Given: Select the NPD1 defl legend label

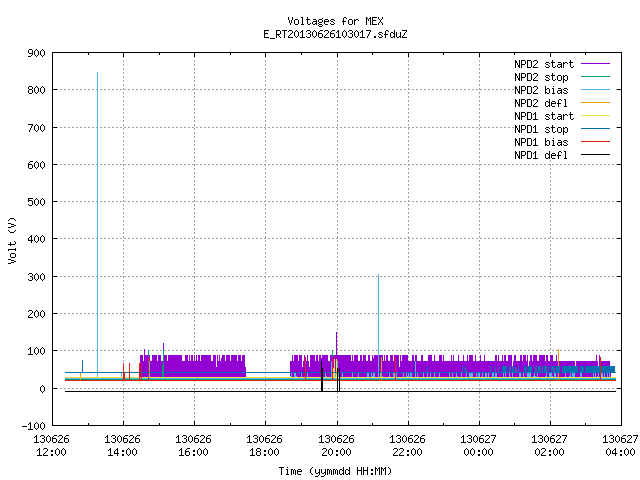Looking at the screenshot, I should pyautogui.click(x=541, y=155).
